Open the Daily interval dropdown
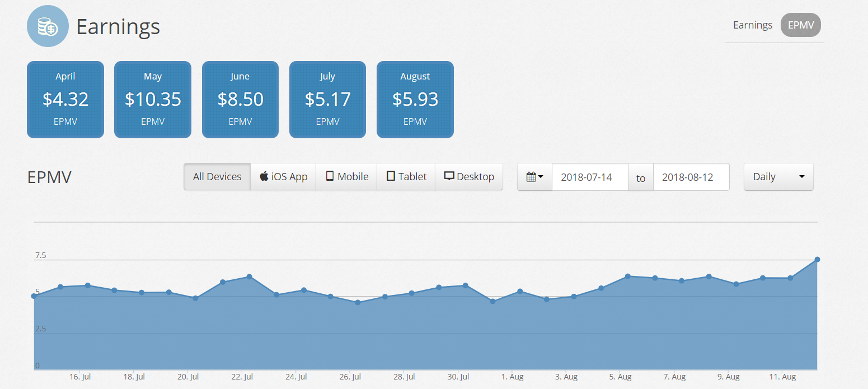Image resolution: width=868 pixels, height=389 pixels. pos(778,177)
